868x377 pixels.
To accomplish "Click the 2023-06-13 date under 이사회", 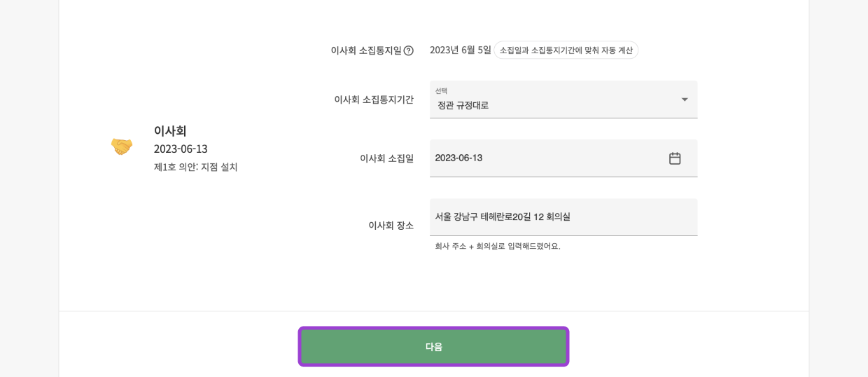I will (181, 149).
